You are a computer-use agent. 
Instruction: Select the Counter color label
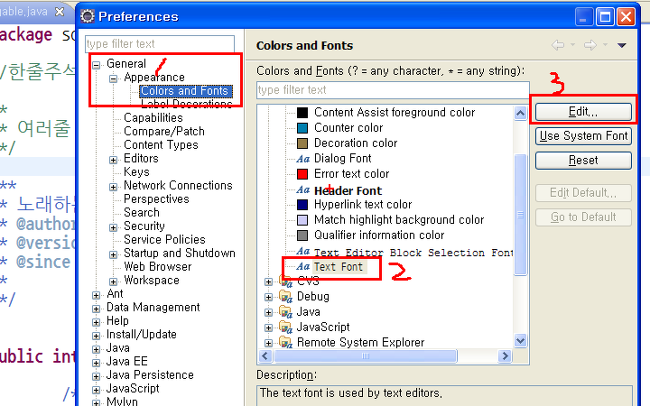[348, 128]
